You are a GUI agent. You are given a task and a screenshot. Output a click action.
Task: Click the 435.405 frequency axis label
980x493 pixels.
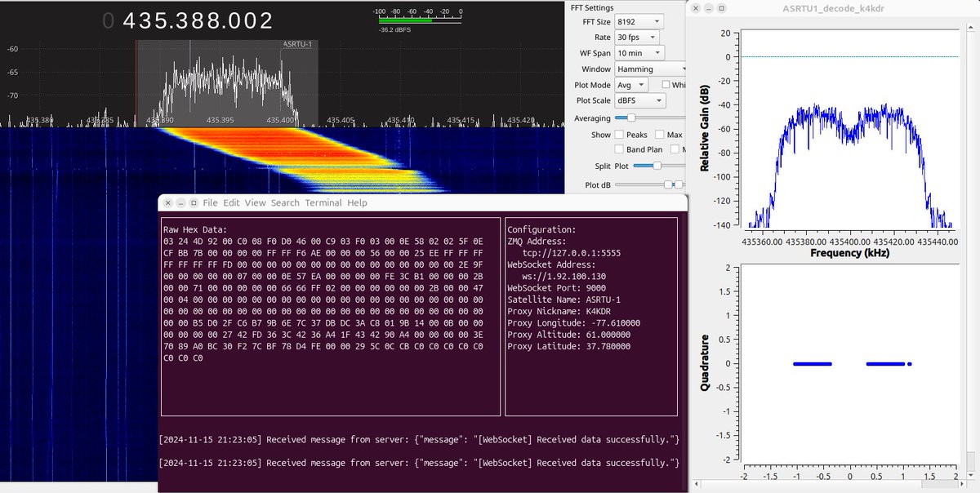[x=340, y=120]
